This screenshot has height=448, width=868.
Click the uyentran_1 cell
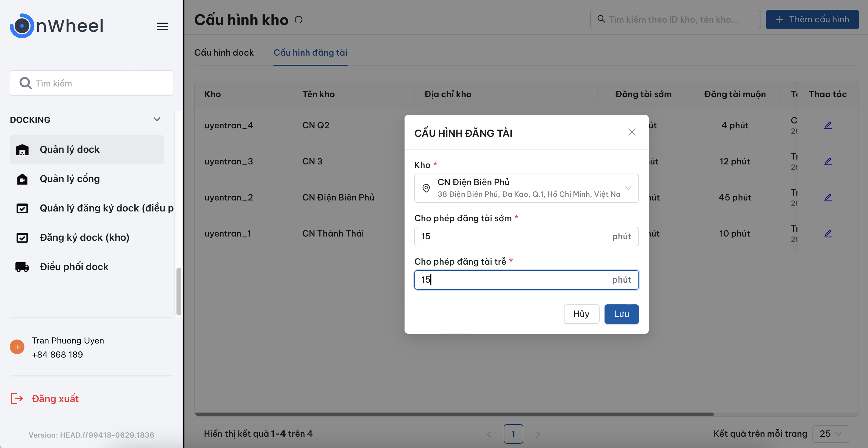228,234
